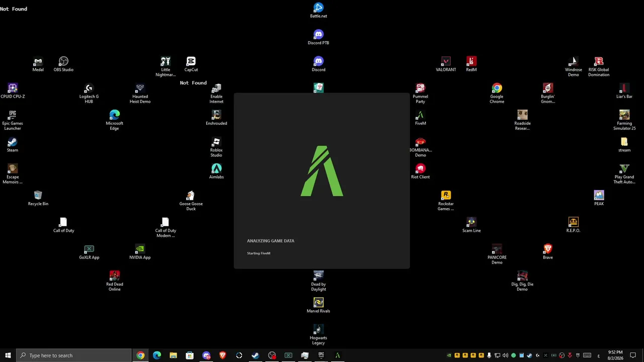Select the CPUID CPU-Z desktop shortcut
Screen dimensions: 644x362
(13, 91)
